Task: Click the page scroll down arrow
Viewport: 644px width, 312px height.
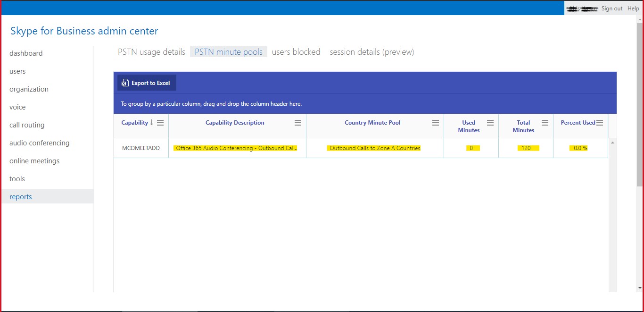Action: coord(640,287)
